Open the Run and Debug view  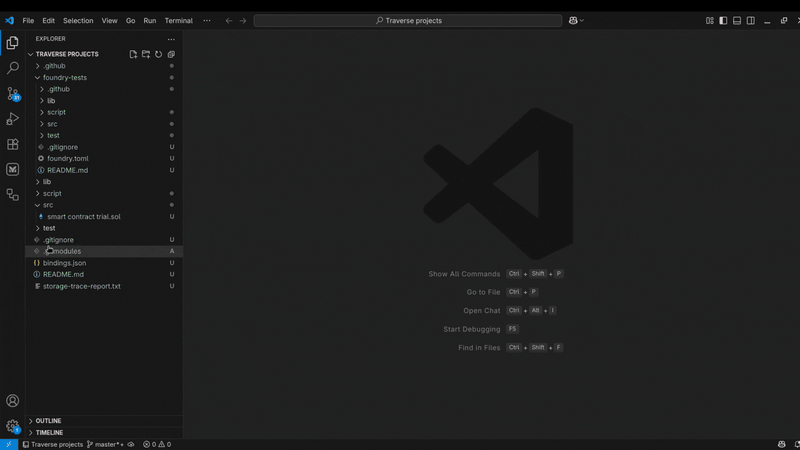12,119
